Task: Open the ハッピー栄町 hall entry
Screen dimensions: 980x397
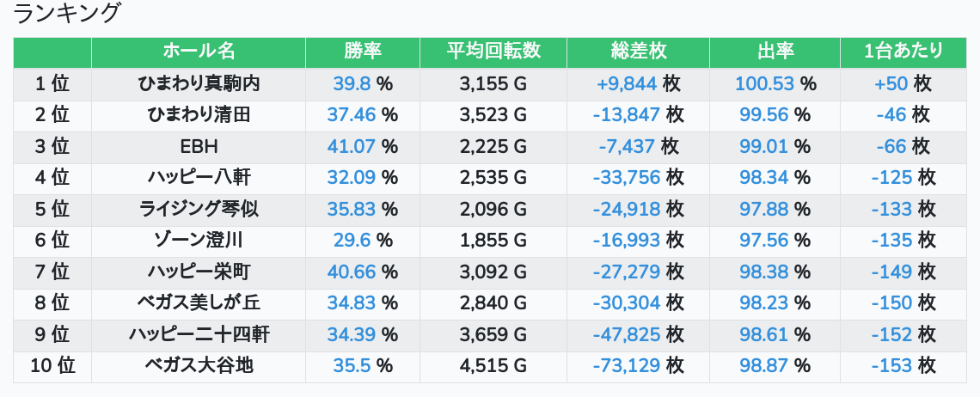Action: click(199, 272)
